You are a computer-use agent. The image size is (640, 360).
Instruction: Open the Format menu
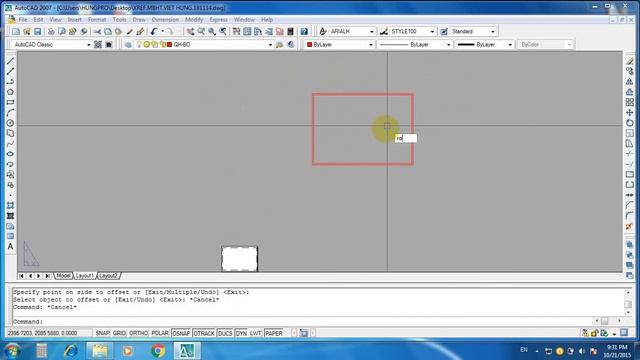click(97, 20)
